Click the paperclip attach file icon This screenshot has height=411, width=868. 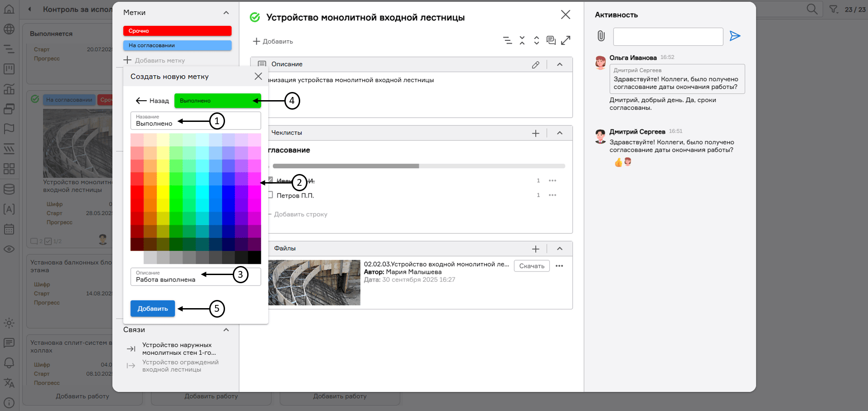coord(601,36)
